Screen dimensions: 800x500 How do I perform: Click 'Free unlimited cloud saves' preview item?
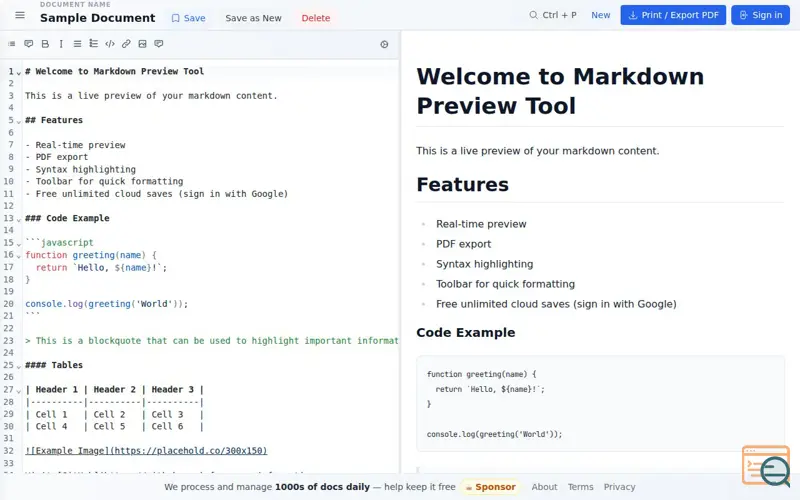tap(556, 304)
